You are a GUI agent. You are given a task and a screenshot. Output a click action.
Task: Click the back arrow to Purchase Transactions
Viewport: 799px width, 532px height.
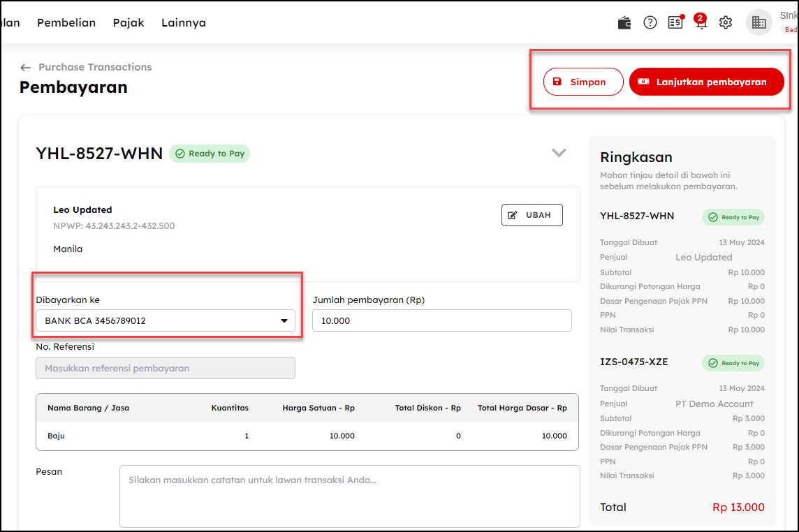[26, 68]
